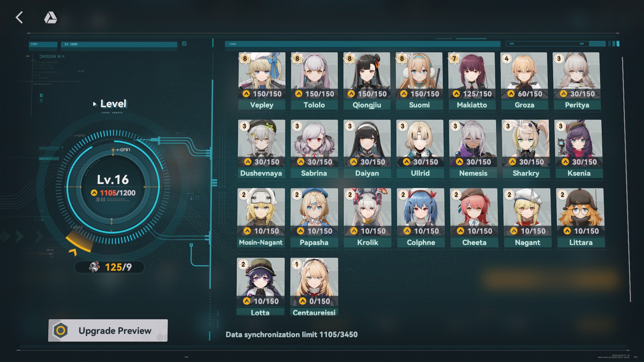Open the Upgrade Preview button

tap(108, 330)
